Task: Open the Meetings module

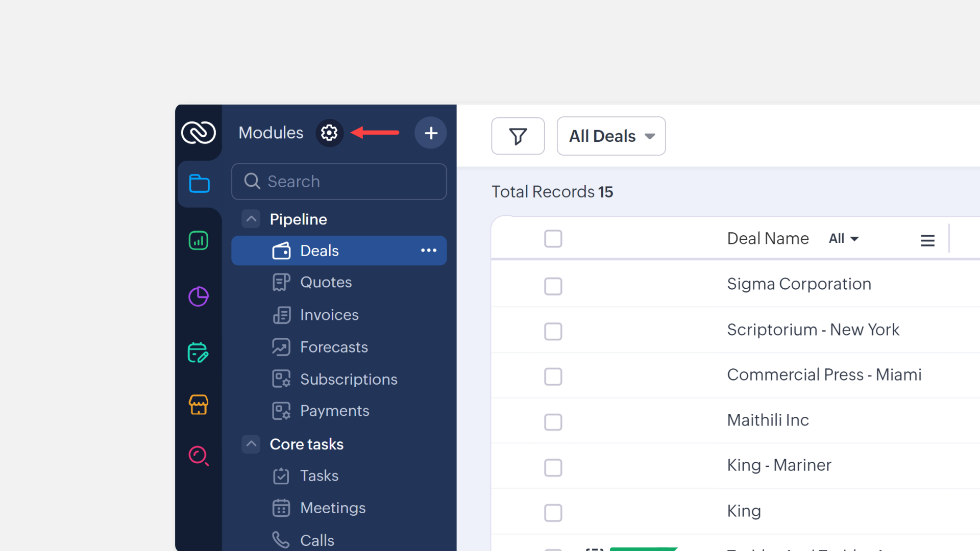Action: point(333,508)
